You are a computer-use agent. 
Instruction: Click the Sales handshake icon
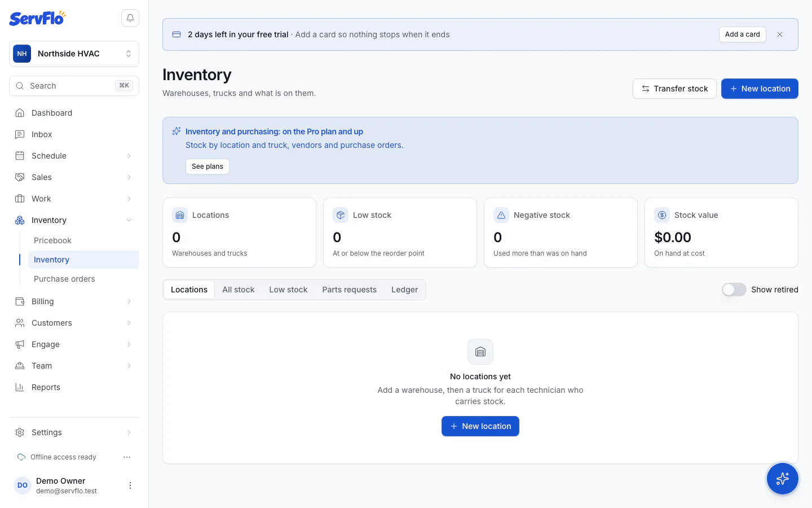(20, 177)
